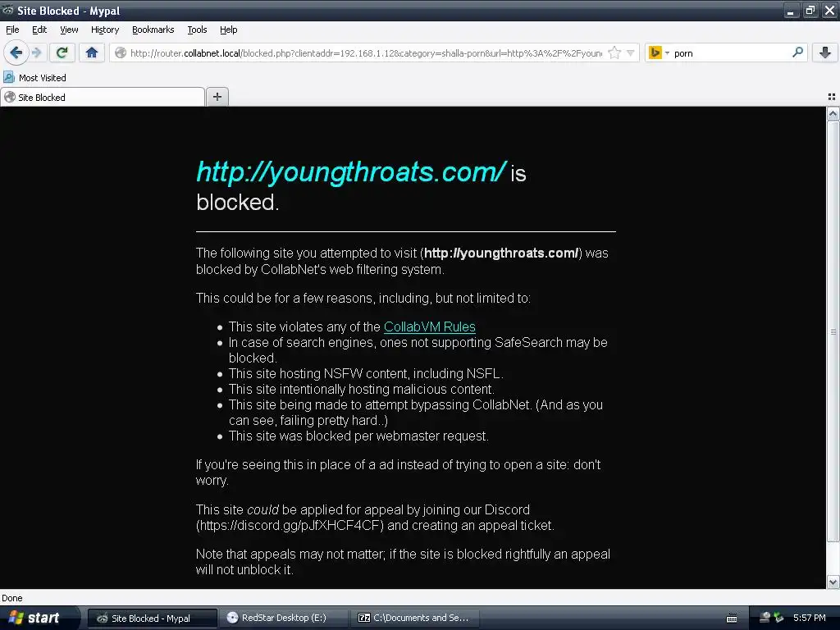
Task: Open the History menu
Action: pyautogui.click(x=104, y=30)
